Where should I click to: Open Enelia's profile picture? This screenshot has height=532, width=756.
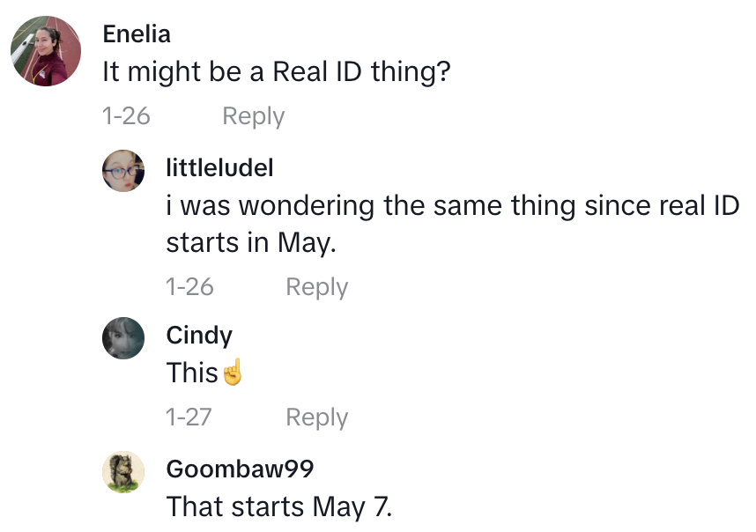pos(47,51)
